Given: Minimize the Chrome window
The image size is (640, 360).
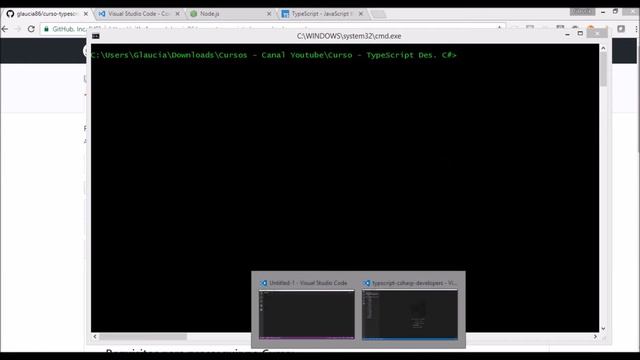Looking at the screenshot, I should (603, 12).
